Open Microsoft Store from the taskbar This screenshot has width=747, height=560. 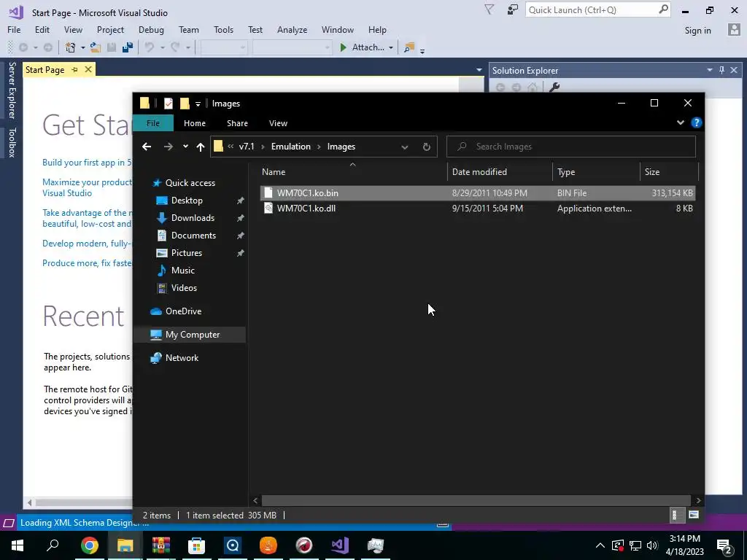196,545
